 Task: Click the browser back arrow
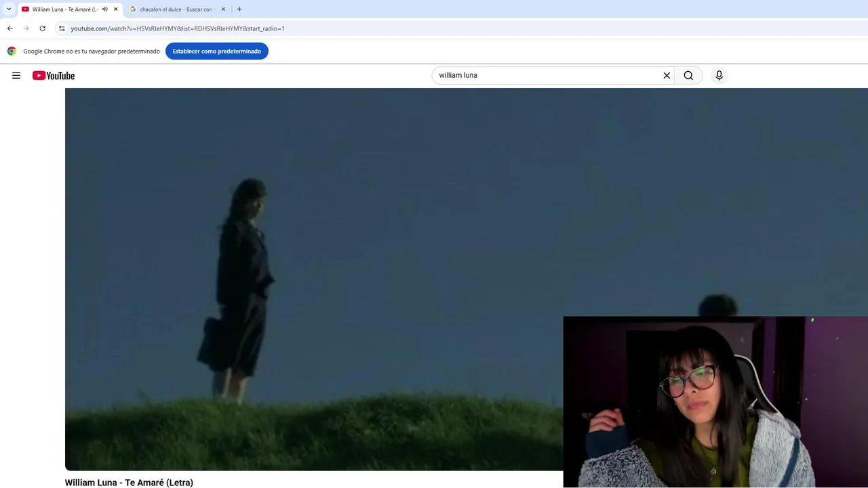(x=9, y=28)
